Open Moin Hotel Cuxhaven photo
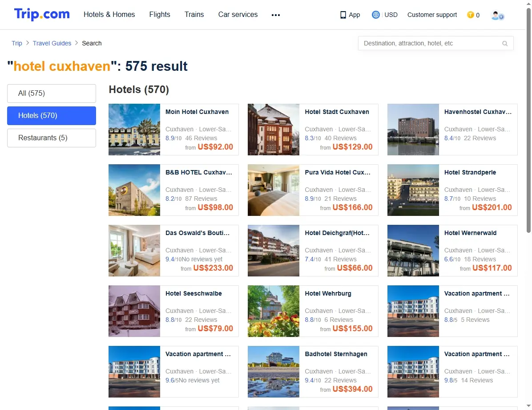The width and height of the screenshot is (532, 410). tap(134, 130)
